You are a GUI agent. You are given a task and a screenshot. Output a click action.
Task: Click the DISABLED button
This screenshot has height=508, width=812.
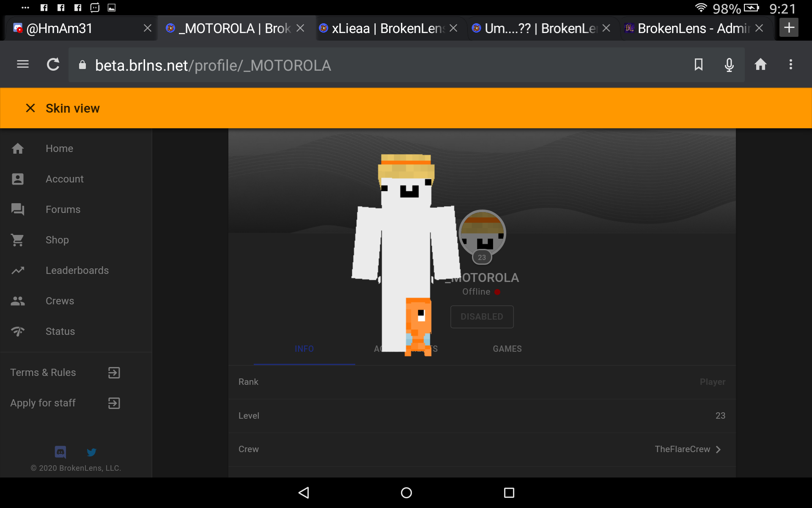tap(482, 317)
